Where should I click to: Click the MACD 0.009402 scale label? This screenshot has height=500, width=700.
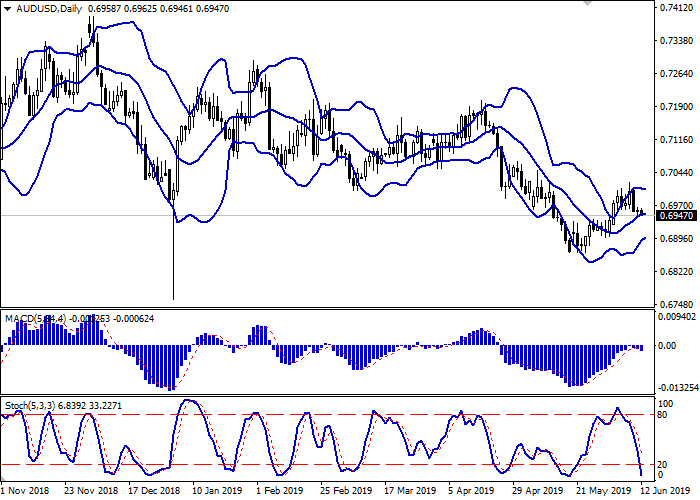[x=677, y=317]
